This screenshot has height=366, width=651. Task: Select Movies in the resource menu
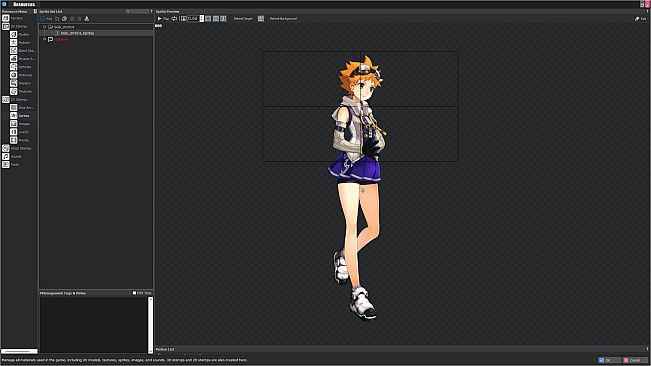tap(20, 140)
